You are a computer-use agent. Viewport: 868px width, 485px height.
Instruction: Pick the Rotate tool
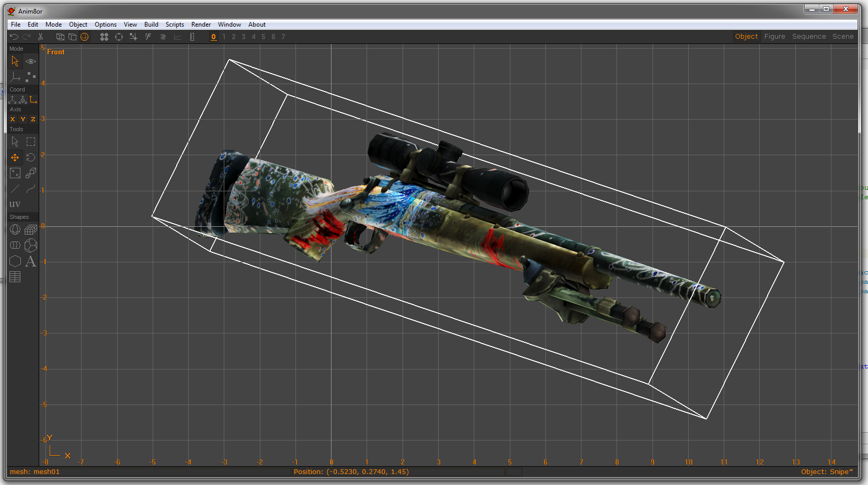coord(31,157)
